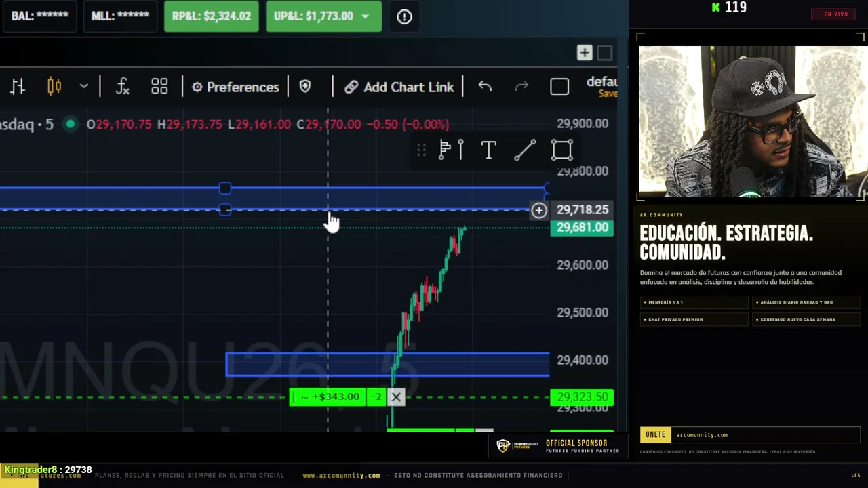Open arcomunity.com link next to ÚNETE
Image resolution: width=868 pixels, height=488 pixels.
point(702,435)
